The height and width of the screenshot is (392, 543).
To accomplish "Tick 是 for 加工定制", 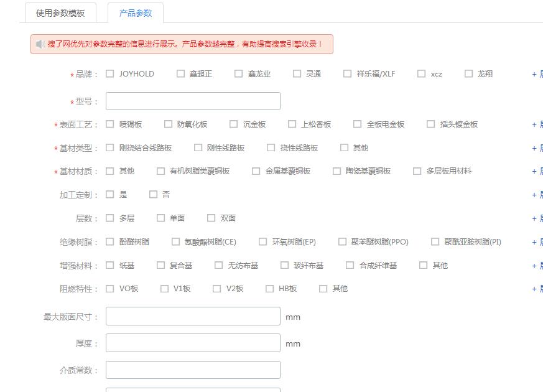I will click(110, 194).
